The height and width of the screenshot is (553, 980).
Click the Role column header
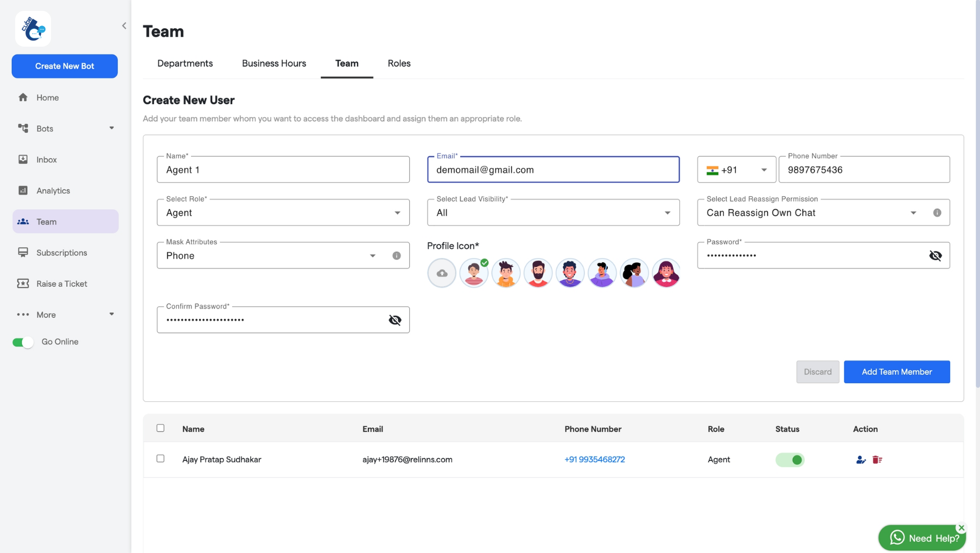(716, 429)
